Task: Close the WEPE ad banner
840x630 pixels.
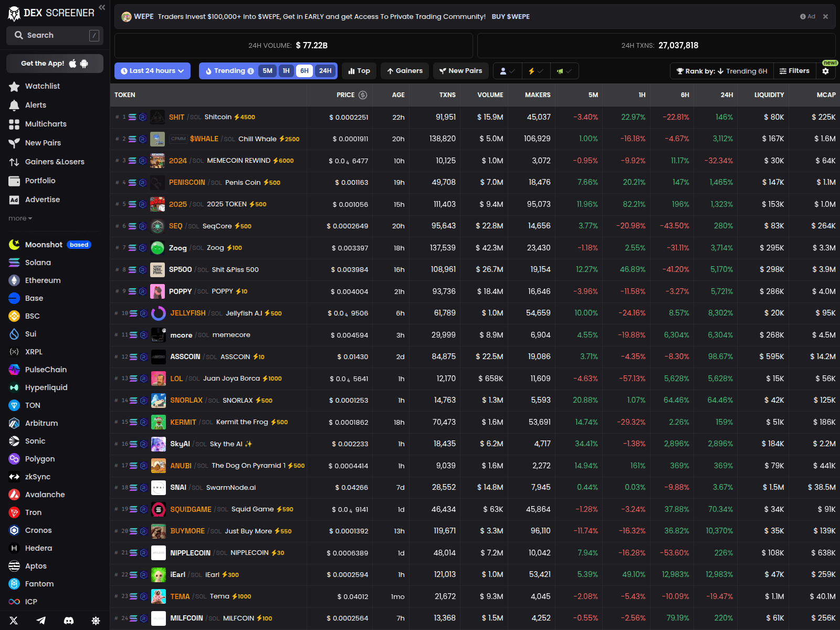Action: [x=825, y=17]
